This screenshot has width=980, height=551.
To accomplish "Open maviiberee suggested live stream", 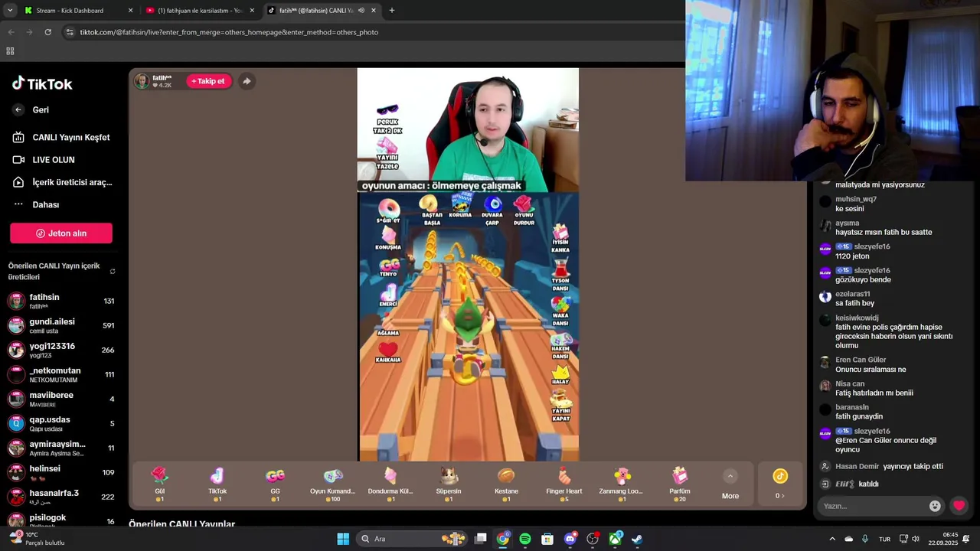I will 61,399.
